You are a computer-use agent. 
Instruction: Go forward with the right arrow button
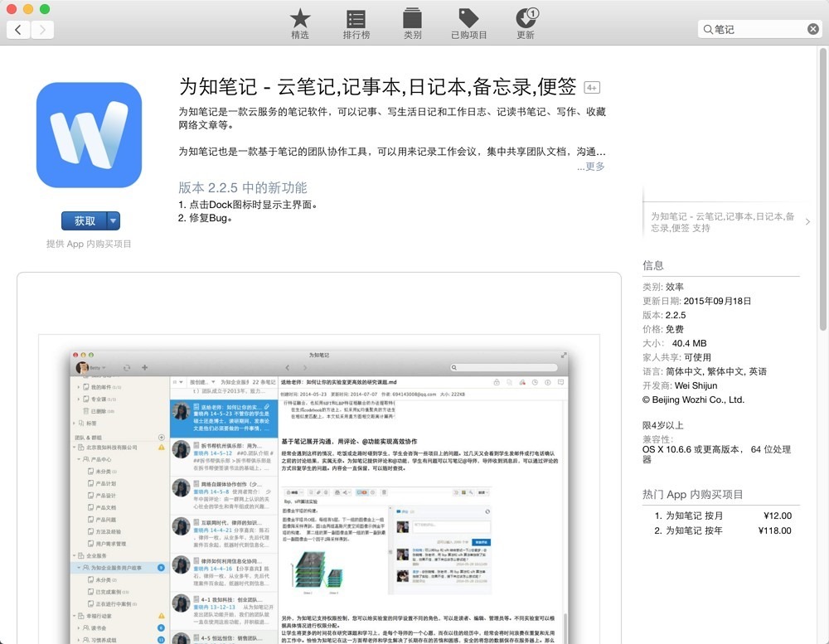point(42,30)
